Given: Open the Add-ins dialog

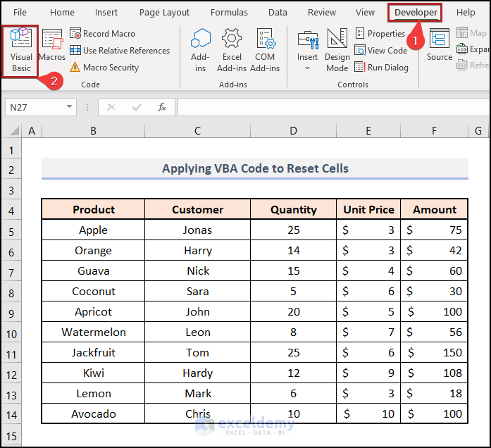Looking at the screenshot, I should pos(201,49).
